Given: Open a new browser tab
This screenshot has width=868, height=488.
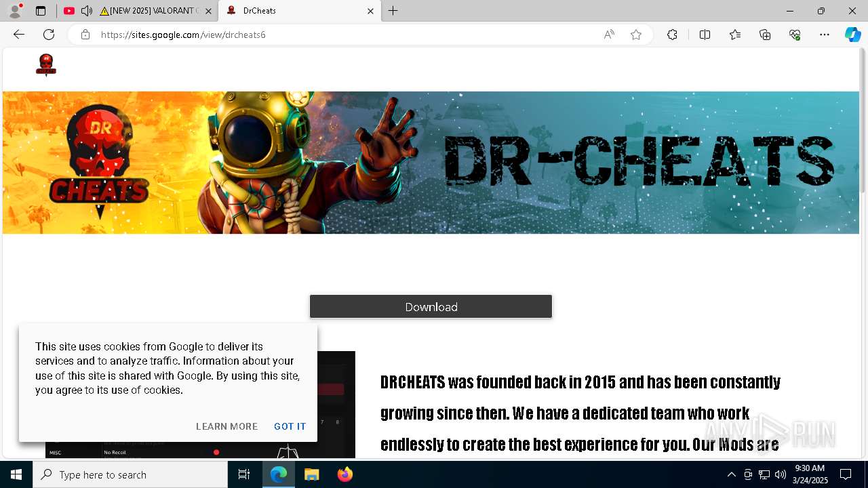Looking at the screenshot, I should point(393,11).
